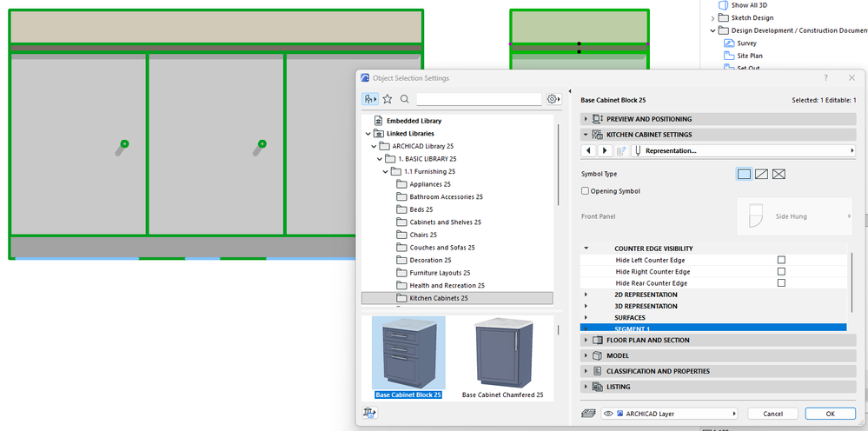Click the Listing panel icon
The height and width of the screenshot is (431, 868).
click(x=597, y=387)
